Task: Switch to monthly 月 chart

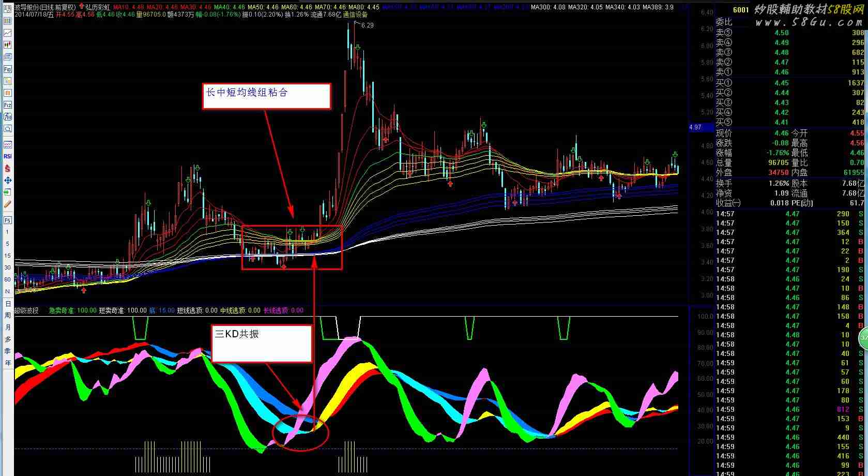Action: point(8,328)
